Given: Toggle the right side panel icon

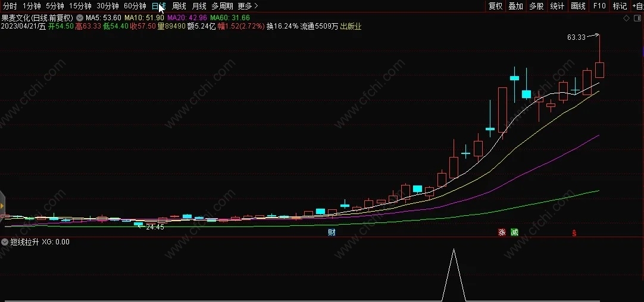Looking at the screenshot, I should (638, 18).
